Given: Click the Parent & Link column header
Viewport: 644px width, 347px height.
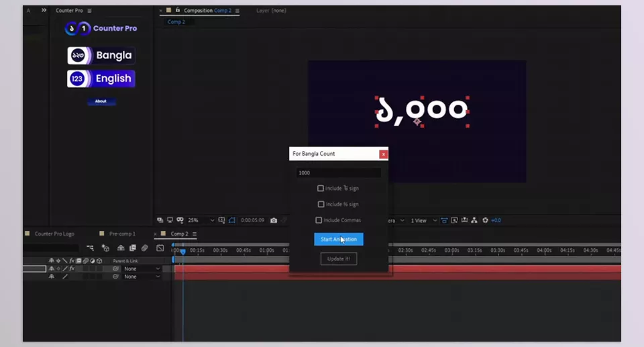Looking at the screenshot, I should pos(125,260).
